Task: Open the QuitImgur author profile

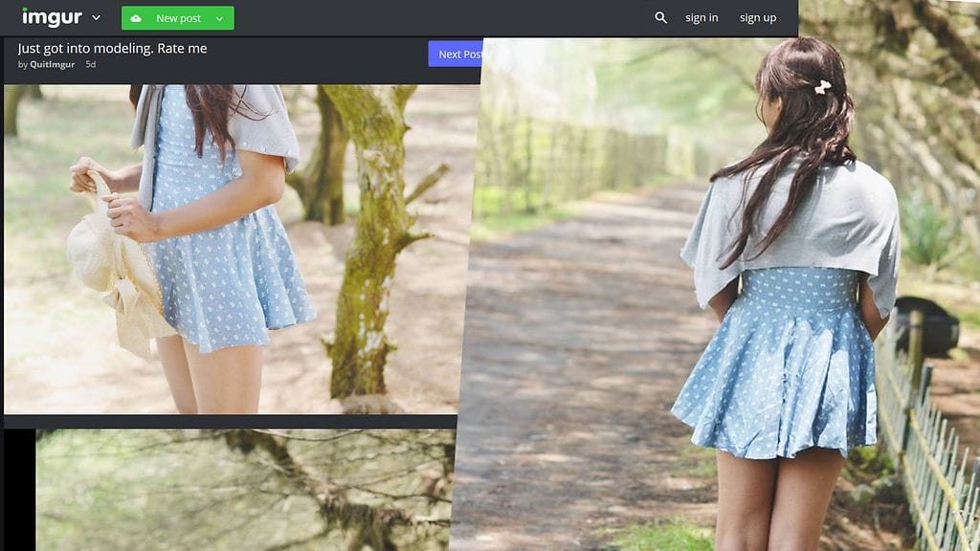Action: [x=53, y=64]
